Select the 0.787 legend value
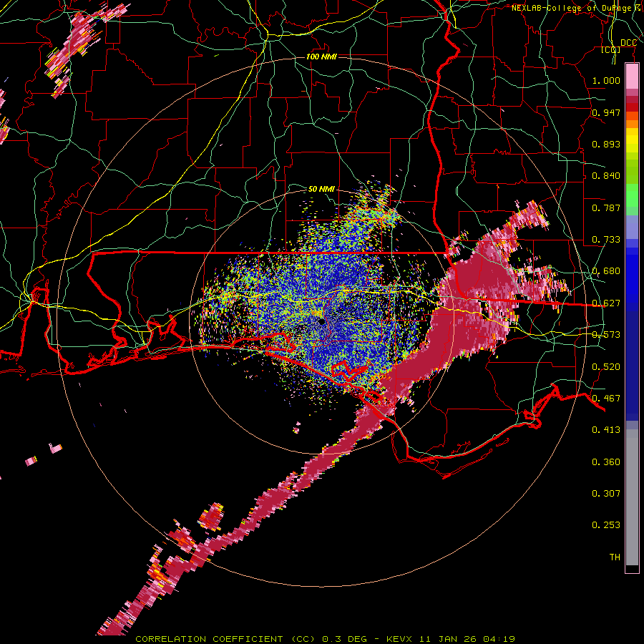This screenshot has height=644, width=644. point(606,208)
